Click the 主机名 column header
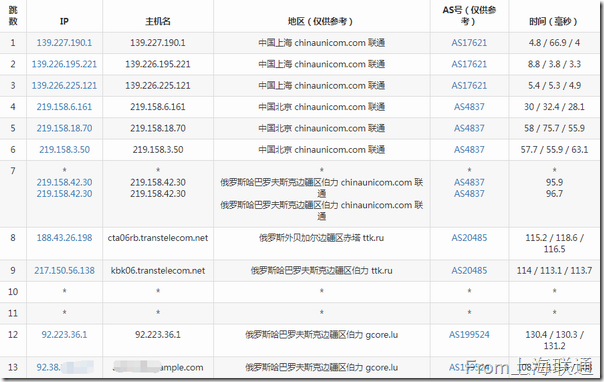This screenshot has width=604, height=382. click(158, 21)
